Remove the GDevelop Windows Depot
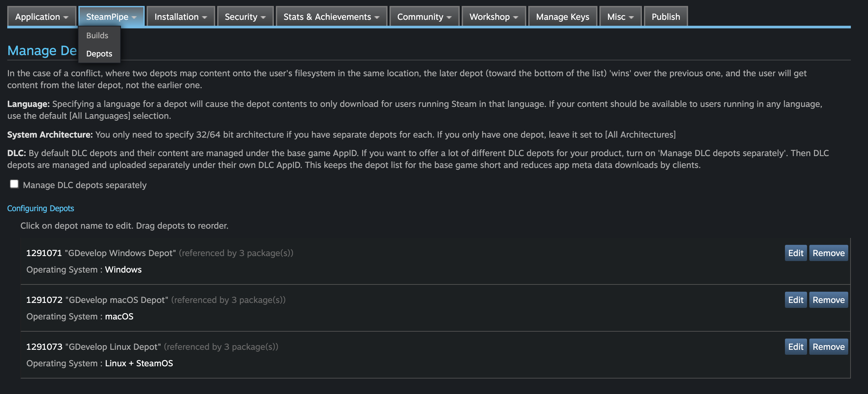Viewport: 868px width, 394px height. (x=828, y=253)
